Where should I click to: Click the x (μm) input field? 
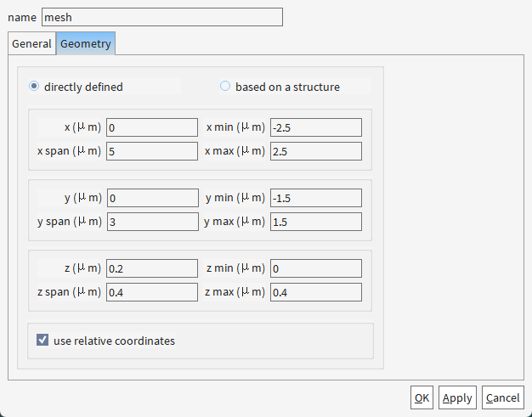tap(152, 127)
